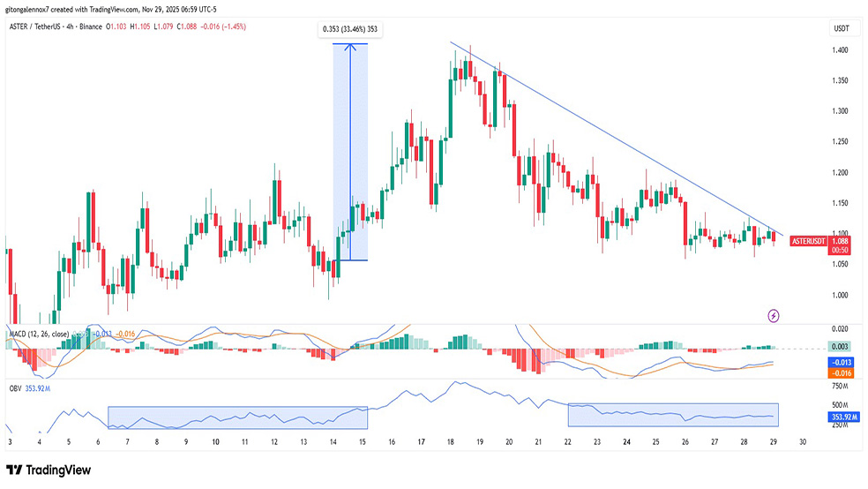Click the purple lightning bolt icon
This screenshot has height=489, width=868.
click(774, 314)
